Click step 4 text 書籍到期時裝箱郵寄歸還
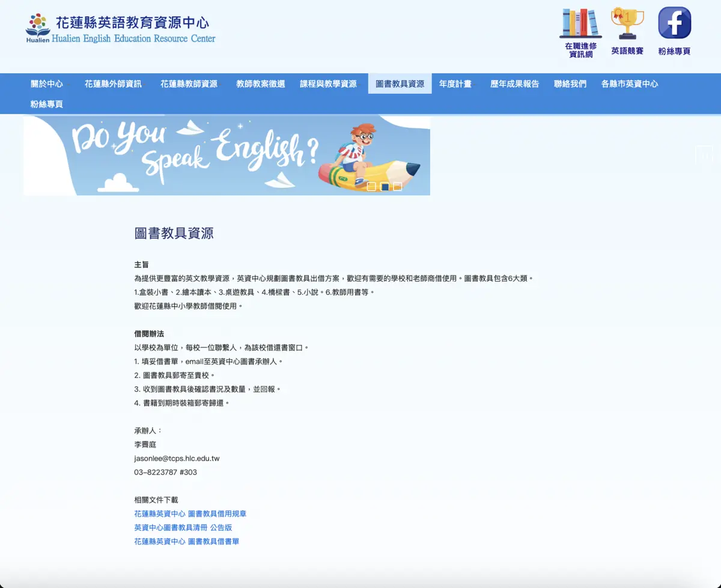Viewport: 721px width, 588px height. 183,403
